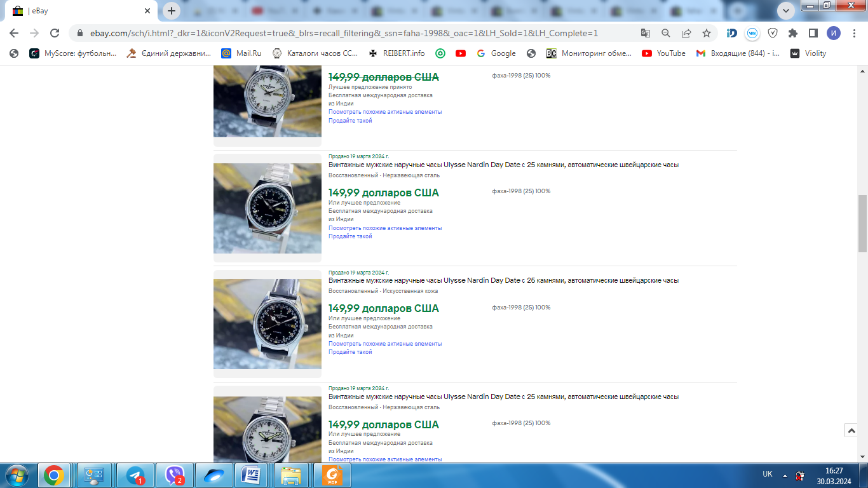Viewport: 868px width, 488px height.
Task: Open the thumbnail of black-dial steel bracelet watch
Action: pos(268,208)
